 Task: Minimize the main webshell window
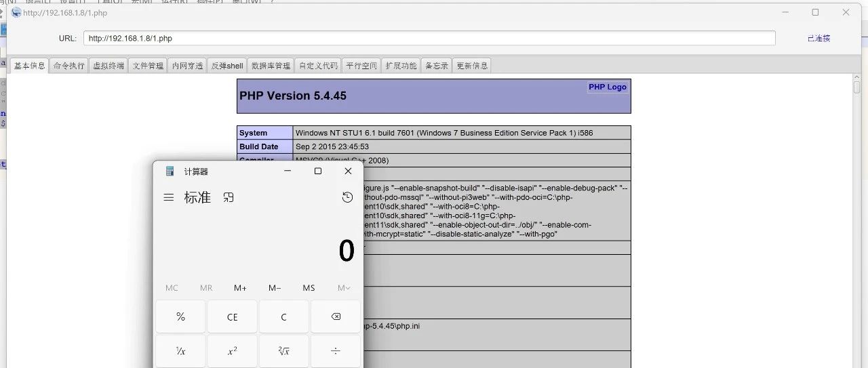coord(785,12)
